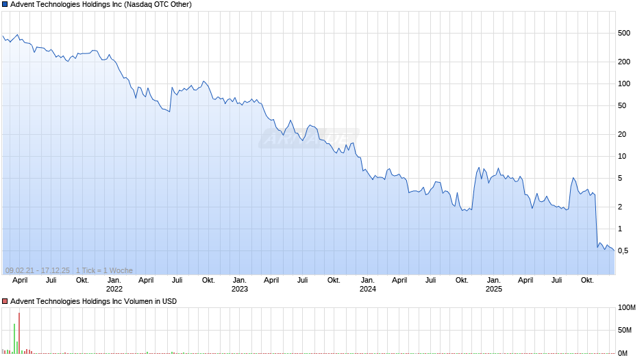
Task: Click the tall green volume bar
Action: [14, 339]
